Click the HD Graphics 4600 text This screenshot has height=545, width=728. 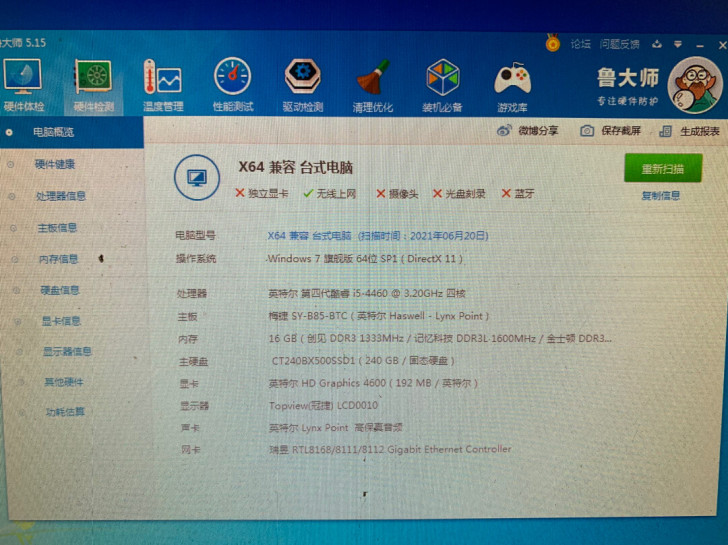[373, 383]
